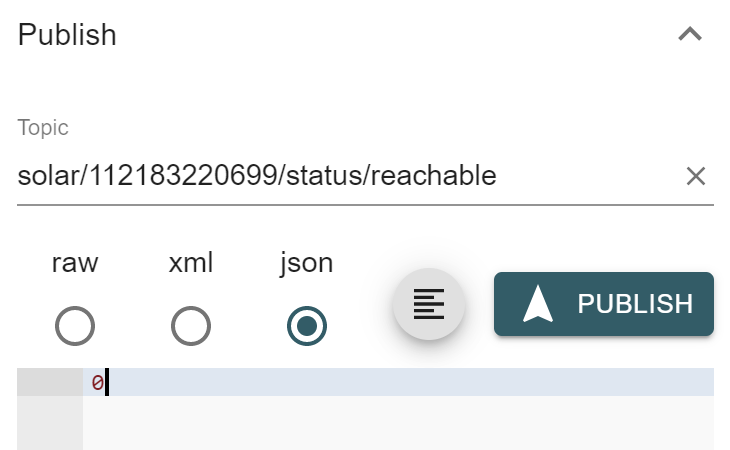Click the "0" value in the payload editor
Screen dimensions: 730x450
[x=97, y=383]
